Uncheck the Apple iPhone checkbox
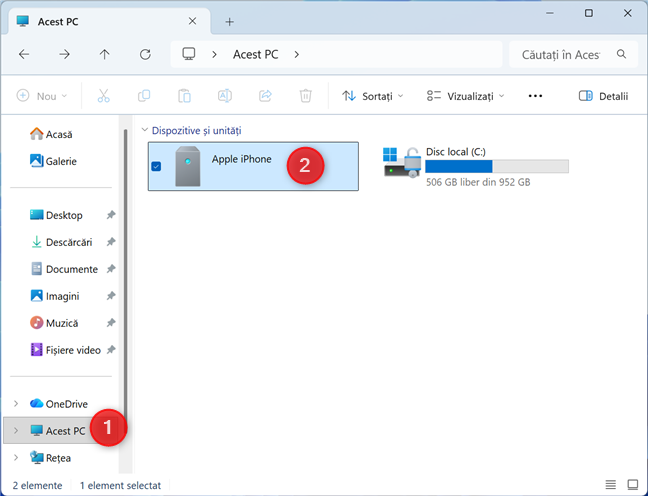The image size is (648, 496). coord(156,166)
